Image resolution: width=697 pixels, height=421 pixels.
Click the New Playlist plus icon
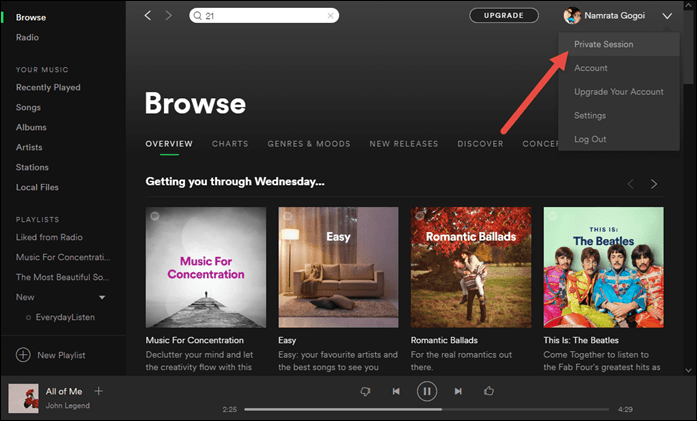tap(23, 355)
